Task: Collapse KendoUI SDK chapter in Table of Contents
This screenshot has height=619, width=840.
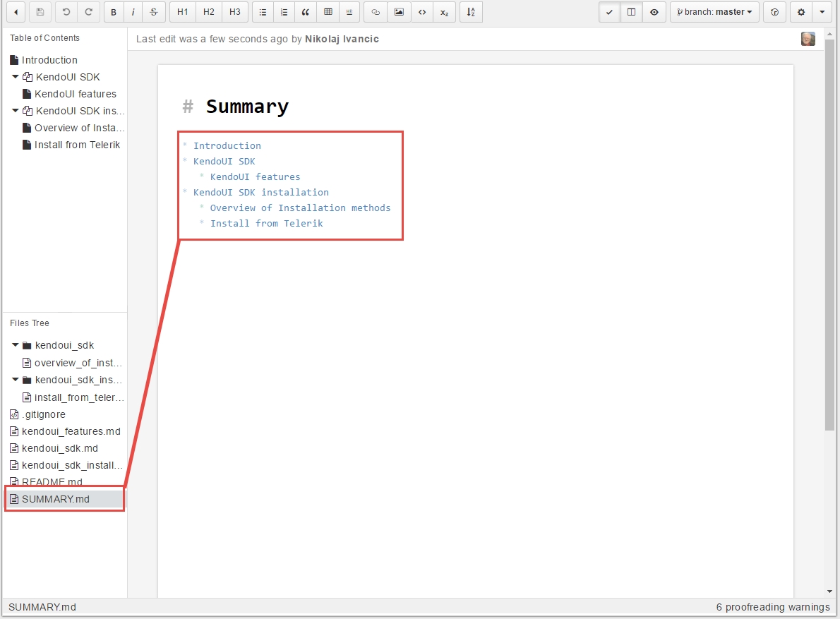Action: 16,77
